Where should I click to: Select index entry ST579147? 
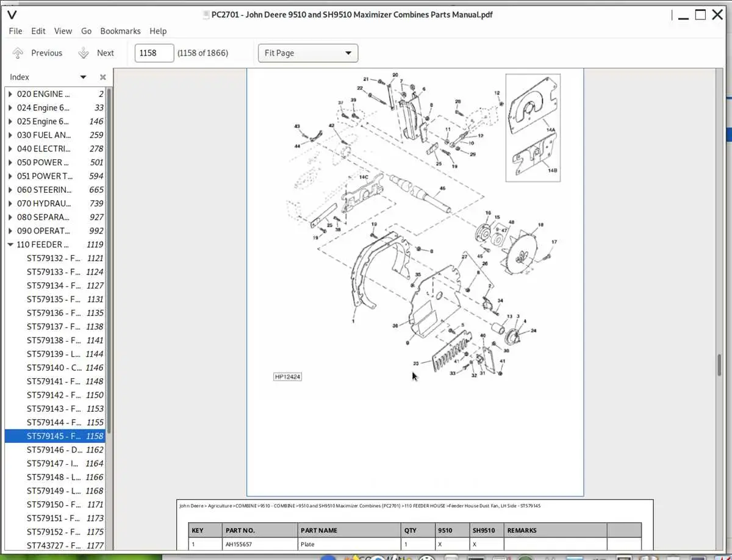(x=55, y=464)
